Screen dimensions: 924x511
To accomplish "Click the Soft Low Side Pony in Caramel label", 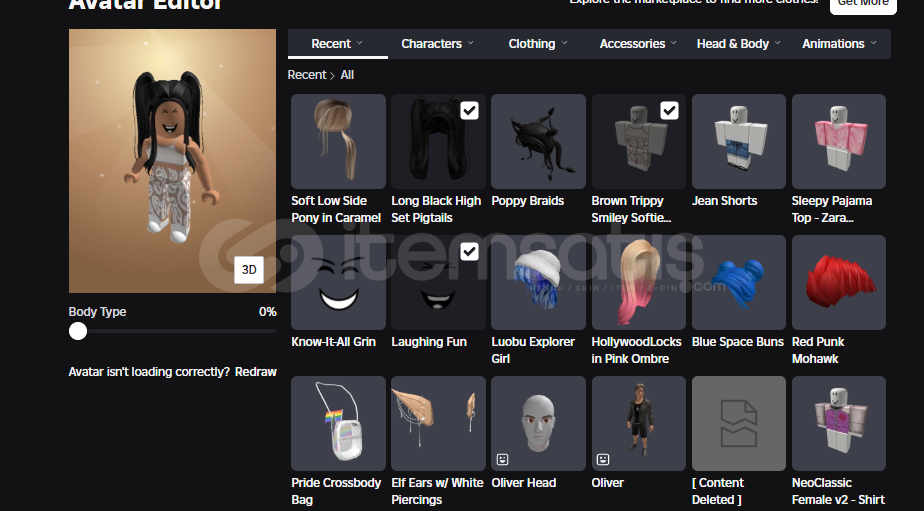I will pos(336,209).
